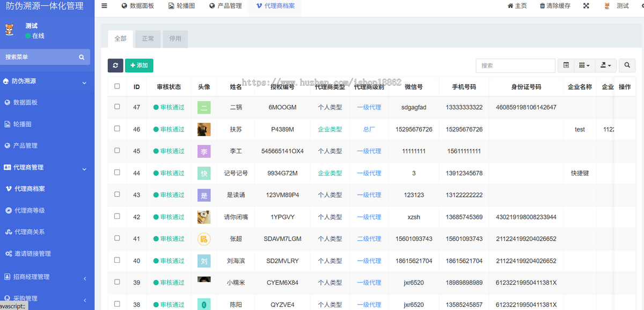Open the columns visibility dropdown

(584, 65)
